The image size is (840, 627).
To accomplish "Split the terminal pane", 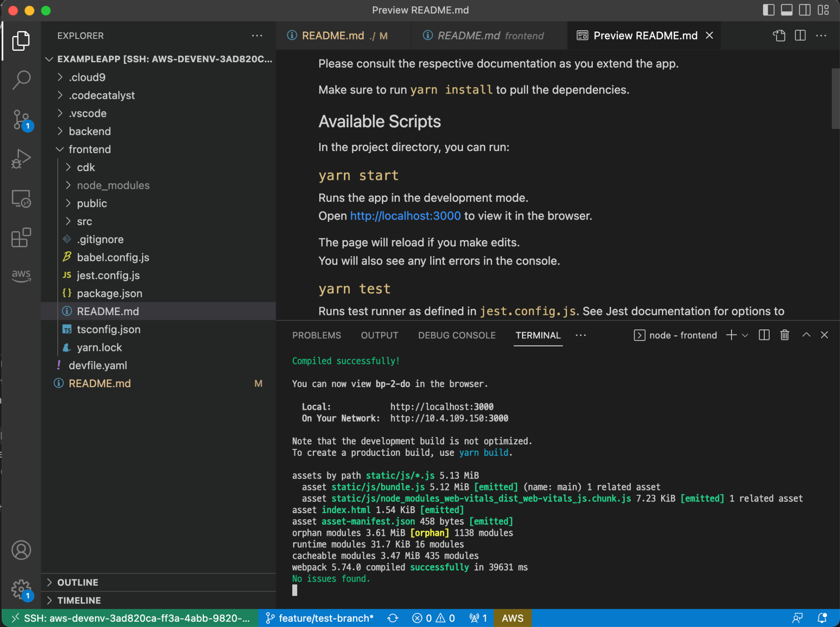I will click(764, 335).
